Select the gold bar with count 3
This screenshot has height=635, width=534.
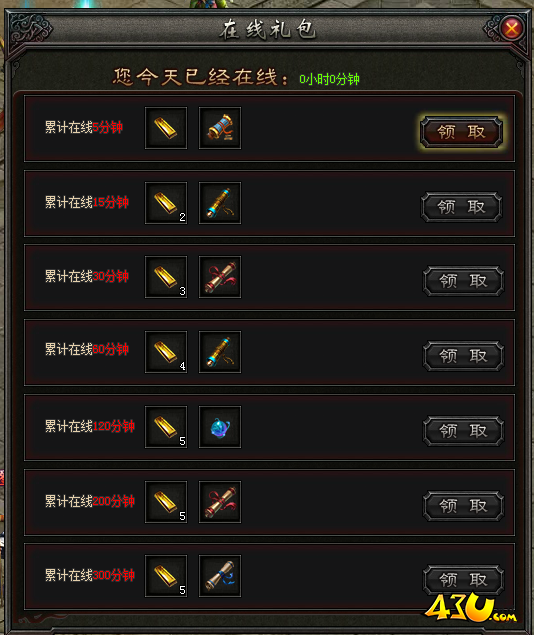[x=166, y=277]
